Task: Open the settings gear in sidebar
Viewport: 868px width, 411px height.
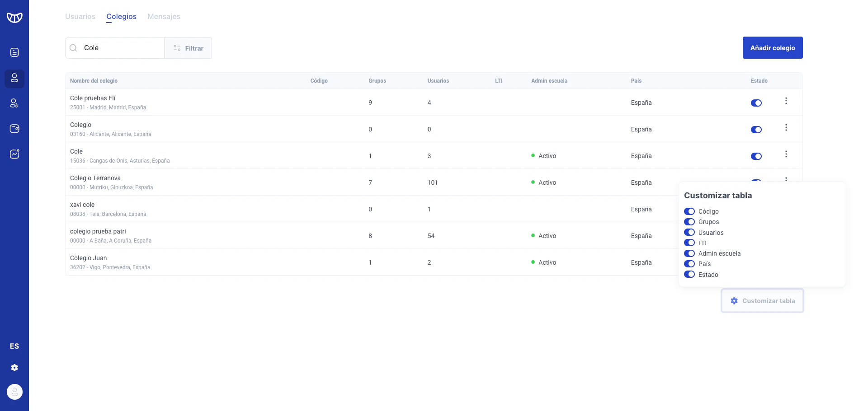Action: pos(14,368)
